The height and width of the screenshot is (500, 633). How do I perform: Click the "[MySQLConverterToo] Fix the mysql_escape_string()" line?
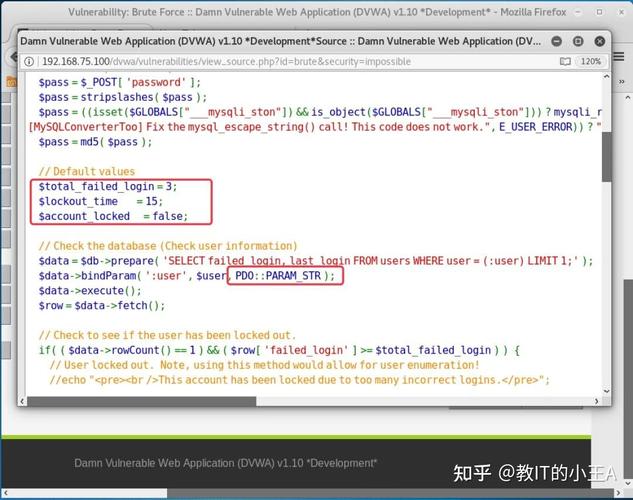pos(315,127)
